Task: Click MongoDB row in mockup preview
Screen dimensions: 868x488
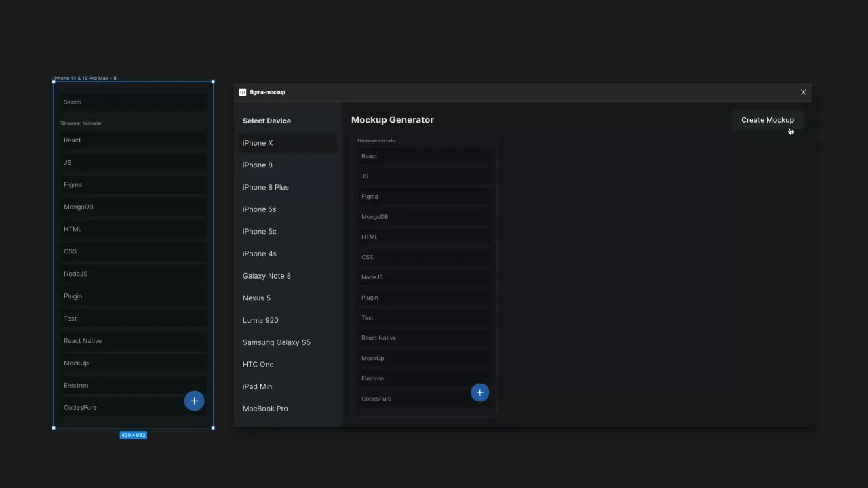Action: 425,217
